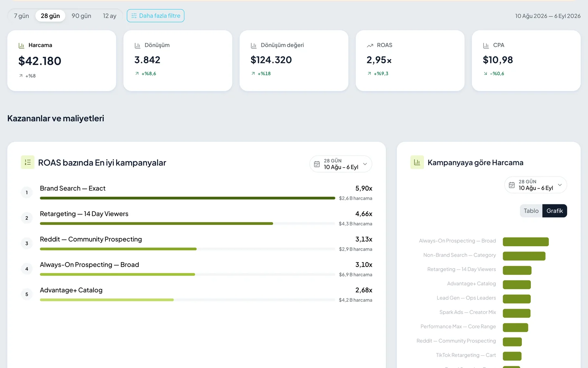The image size is (588, 368).
Task: Click the CPA card chart icon
Action: tap(486, 45)
